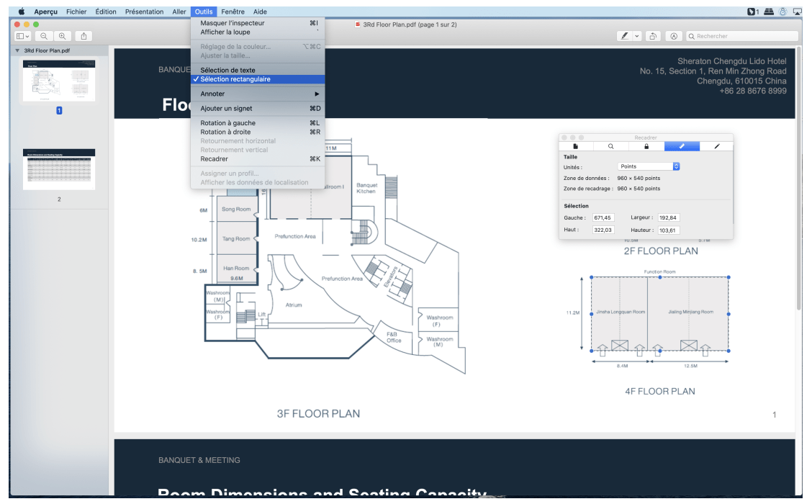812x504 pixels.
Task: Open the Édition menu
Action: 106,12
